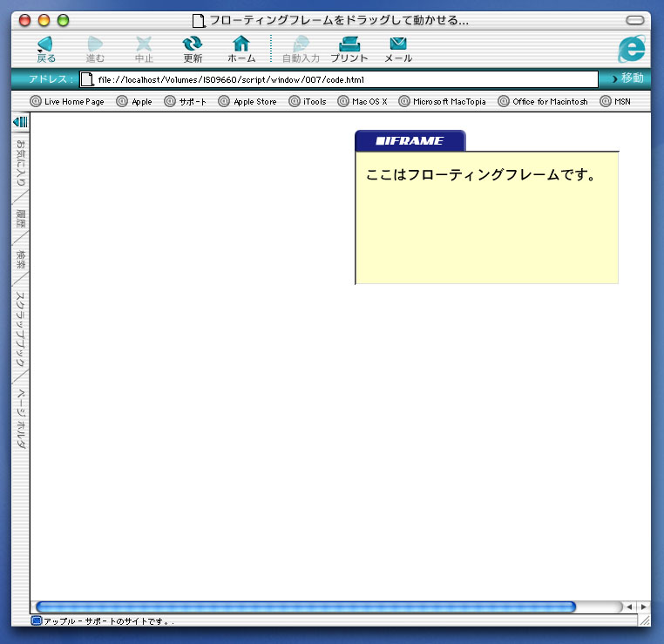664x644 pixels.
Task: Open the History (履歴) side tab
Action: 21,219
